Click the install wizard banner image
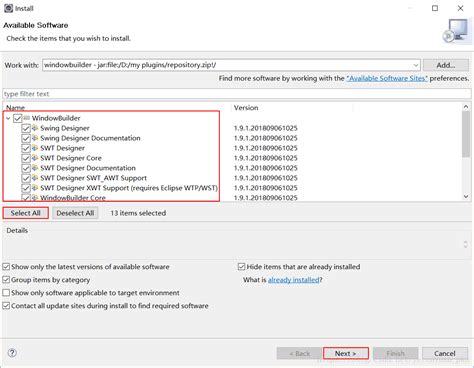Viewport: 474px width, 368px height. coord(456,31)
